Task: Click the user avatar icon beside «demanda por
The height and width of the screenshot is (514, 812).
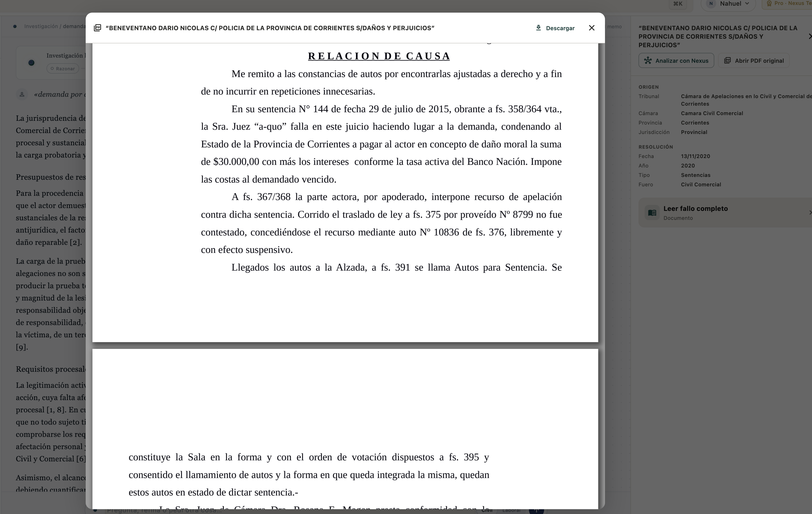Action: [22, 94]
